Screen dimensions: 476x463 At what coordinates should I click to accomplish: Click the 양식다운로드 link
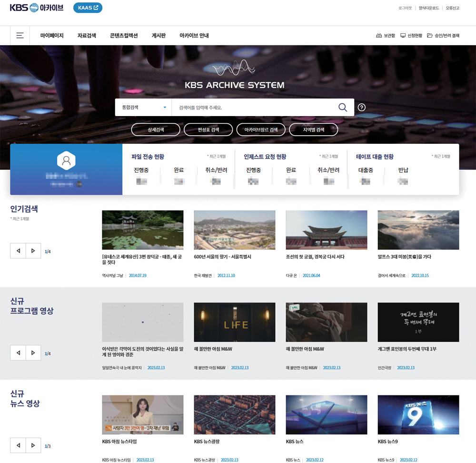click(x=429, y=8)
